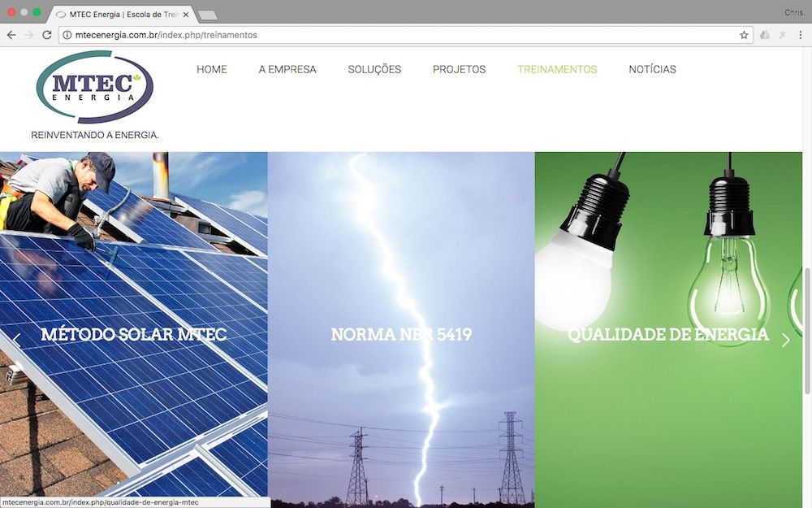Open the NORMA NBR 5419 training
Image resolution: width=812 pixels, height=508 pixels.
coord(401,334)
